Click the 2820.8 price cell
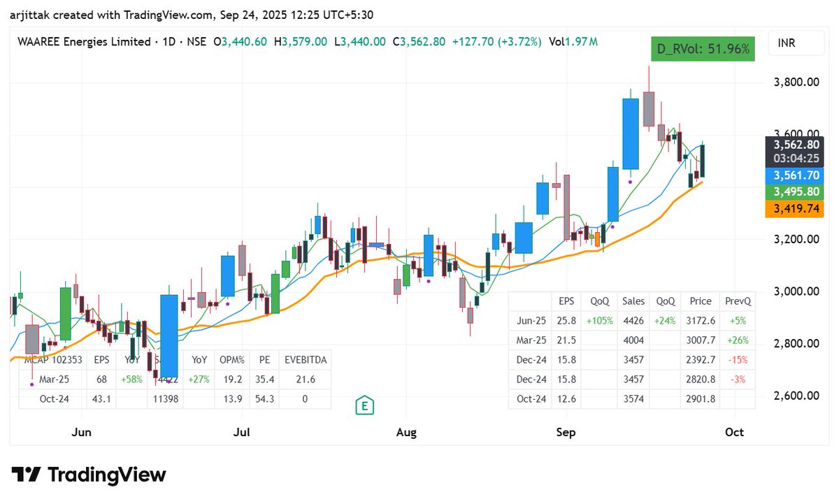Viewport: 839px width, 504px height. pyautogui.click(x=701, y=380)
